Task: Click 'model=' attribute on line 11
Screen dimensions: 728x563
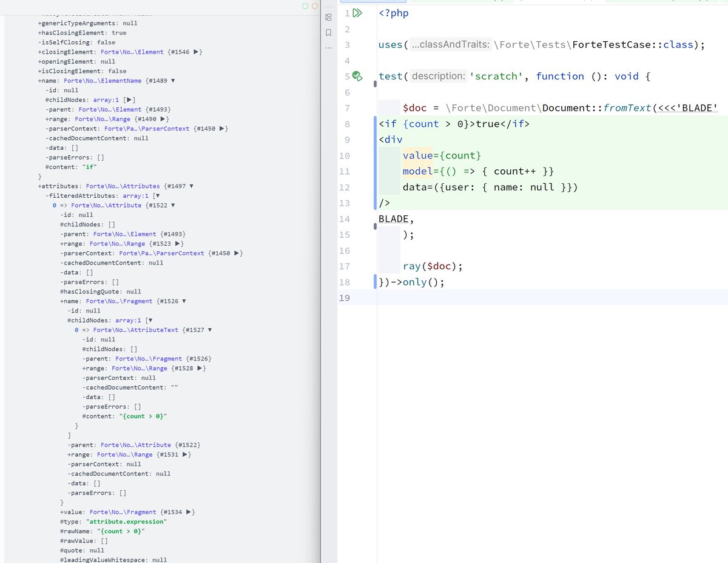Action: (421, 171)
